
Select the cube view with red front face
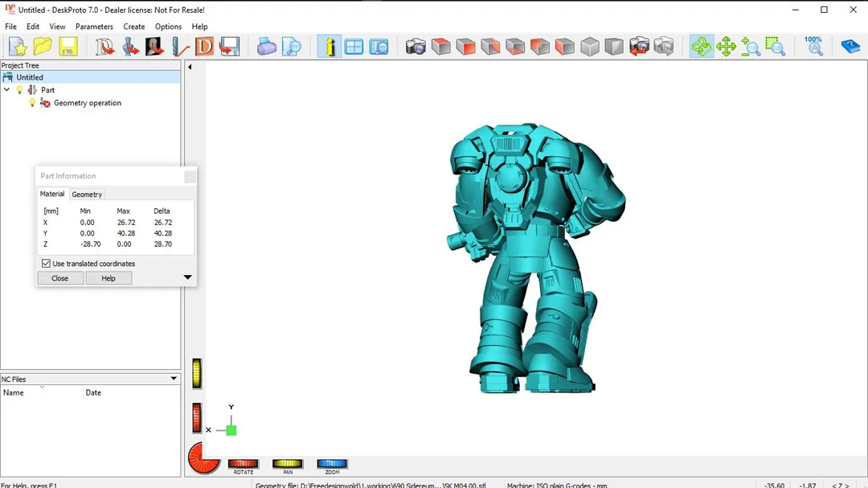click(x=465, y=47)
